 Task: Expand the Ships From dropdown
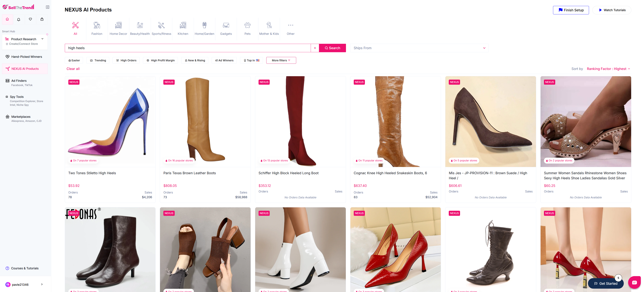point(419,48)
